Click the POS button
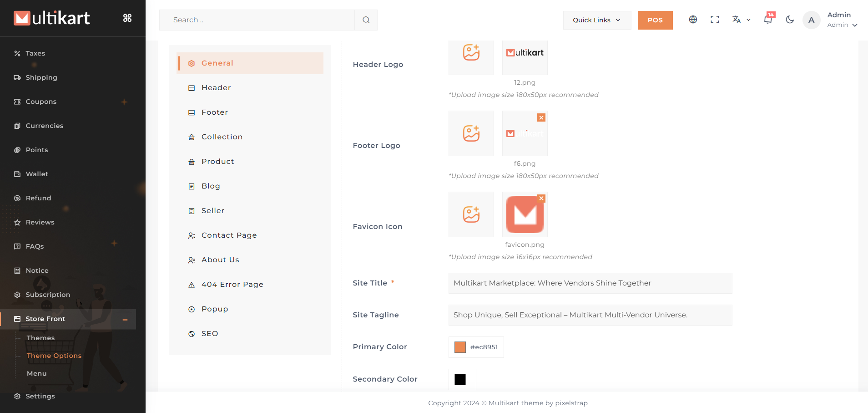The height and width of the screenshot is (413, 868). 655,20
